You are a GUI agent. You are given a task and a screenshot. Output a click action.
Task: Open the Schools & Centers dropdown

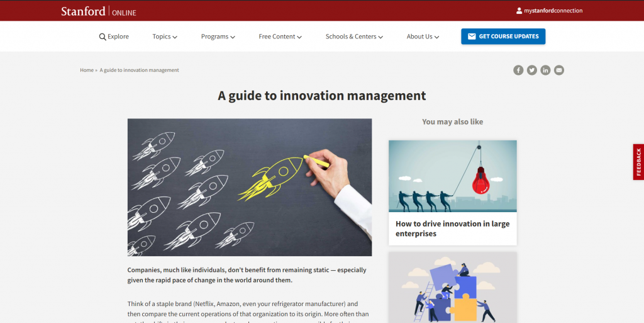click(x=353, y=37)
